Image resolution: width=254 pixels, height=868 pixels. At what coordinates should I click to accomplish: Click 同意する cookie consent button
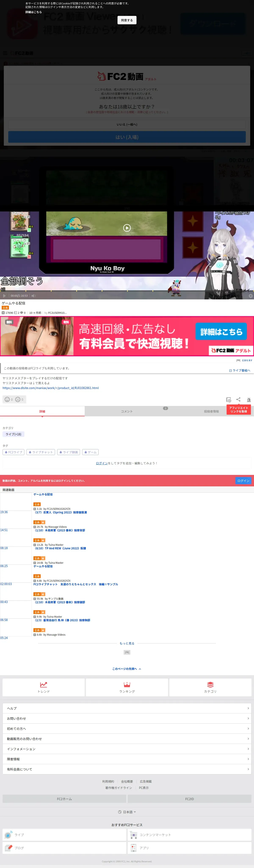point(127,20)
